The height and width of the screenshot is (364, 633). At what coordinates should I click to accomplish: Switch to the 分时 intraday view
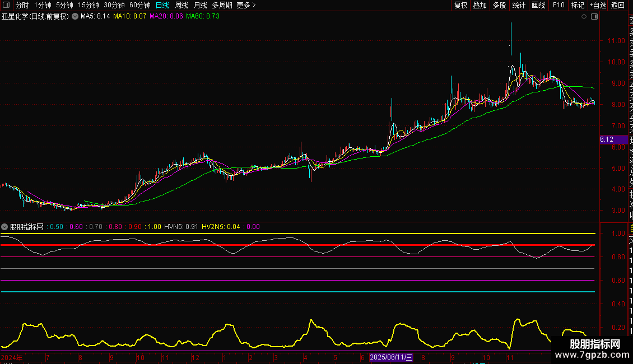coord(22,5)
